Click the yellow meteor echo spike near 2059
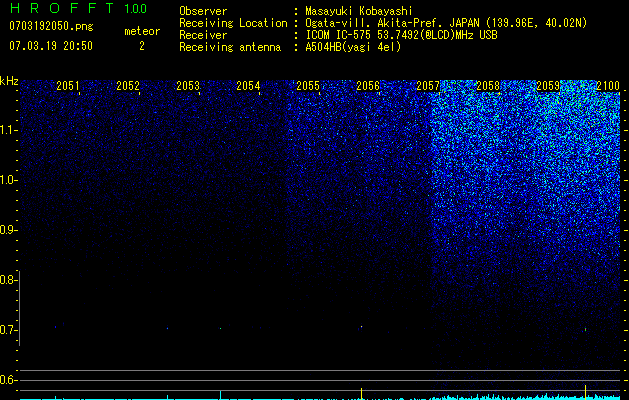Screen dimensions: 629x400 coord(585,392)
